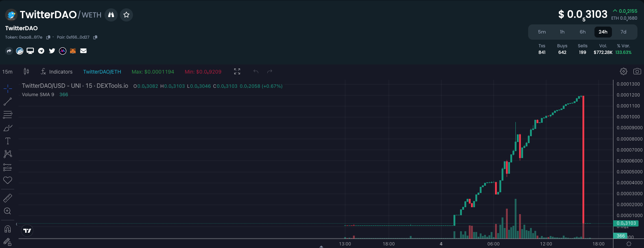Click the Vol. $772.28K statistic
644x248 pixels.
[603, 49]
